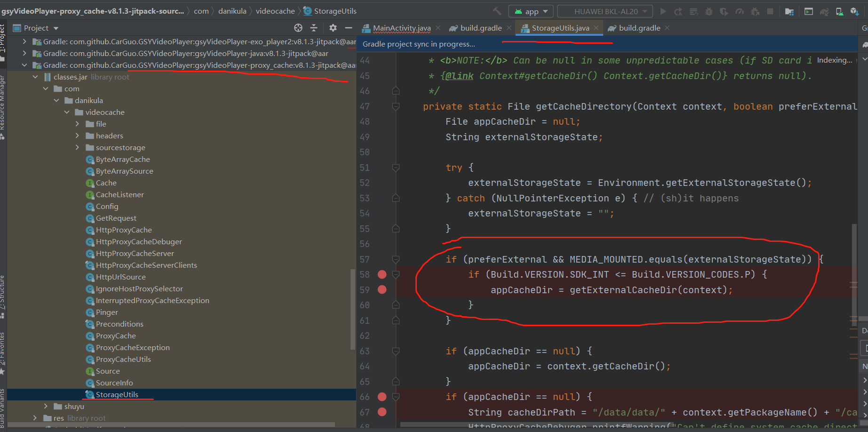Toggle the breakpoint on line 67
The width and height of the screenshot is (868, 432).
[382, 412]
